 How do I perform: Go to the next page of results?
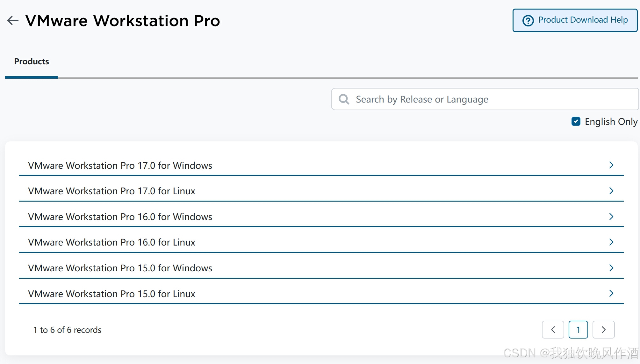pyautogui.click(x=603, y=330)
